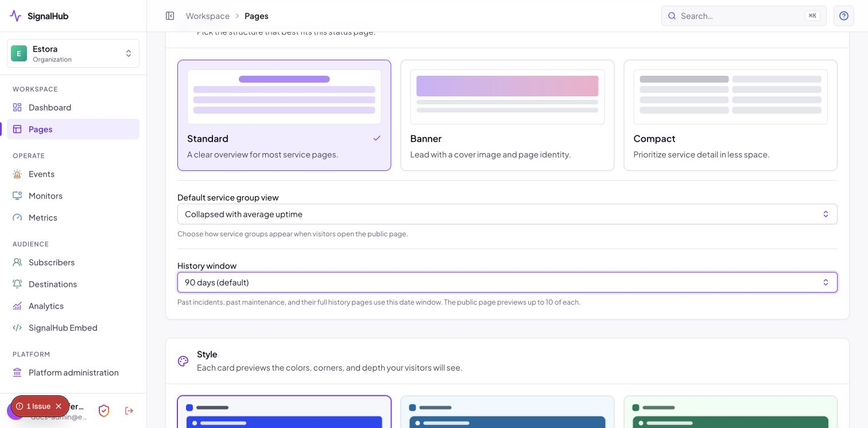Click the Workspace breadcrumb link

(208, 16)
